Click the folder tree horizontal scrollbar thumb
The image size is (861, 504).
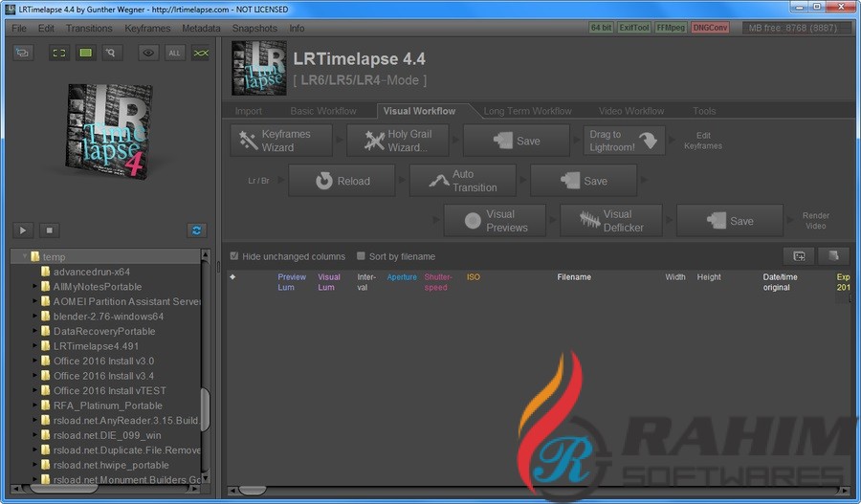(x=64, y=488)
